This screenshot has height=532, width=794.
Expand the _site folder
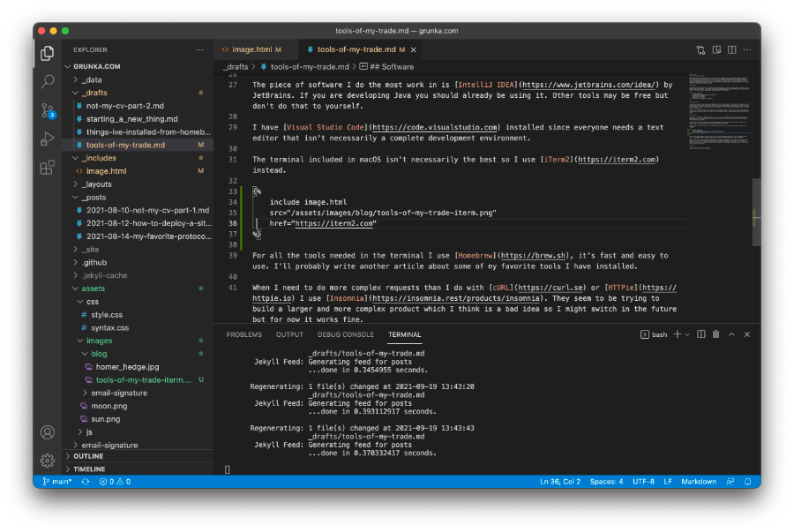tap(138, 250)
